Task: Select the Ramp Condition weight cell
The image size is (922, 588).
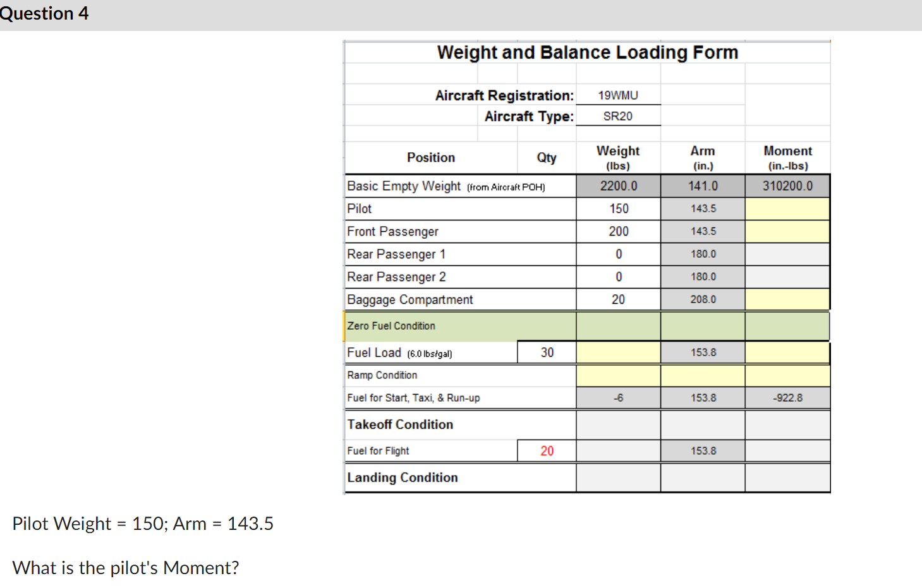Action: coord(617,375)
